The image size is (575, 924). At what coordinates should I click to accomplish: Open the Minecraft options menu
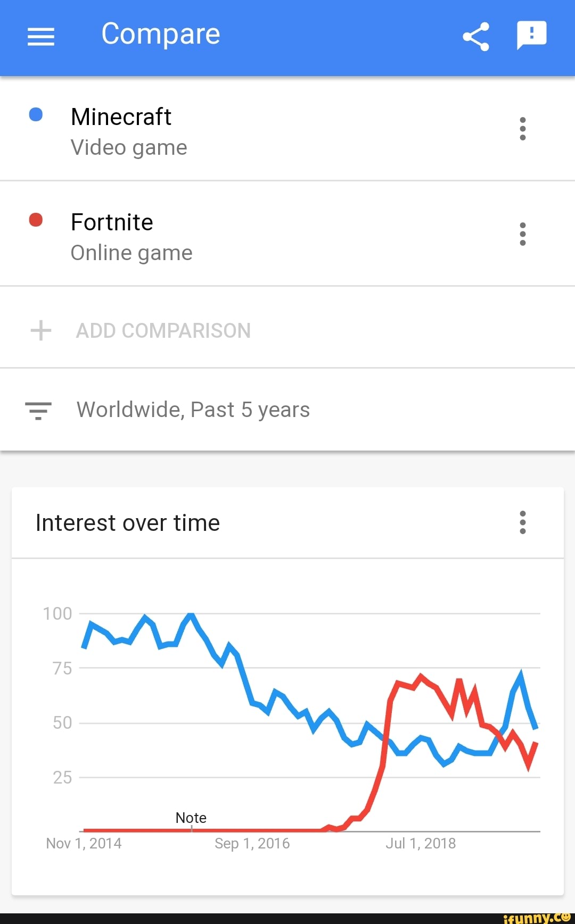tap(522, 128)
